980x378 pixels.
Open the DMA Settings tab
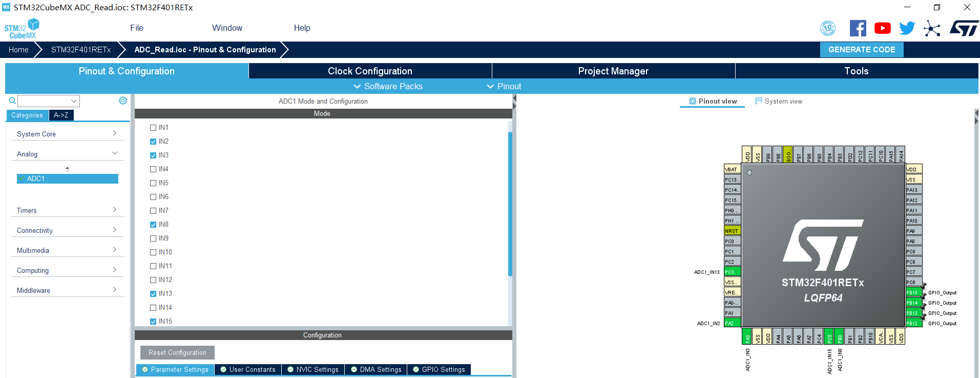[x=376, y=369]
